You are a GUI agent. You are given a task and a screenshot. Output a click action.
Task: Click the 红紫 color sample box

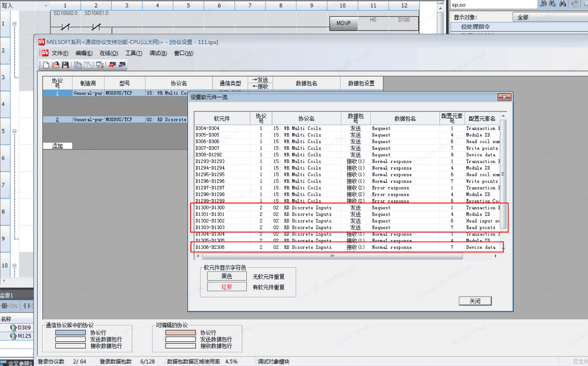click(227, 287)
